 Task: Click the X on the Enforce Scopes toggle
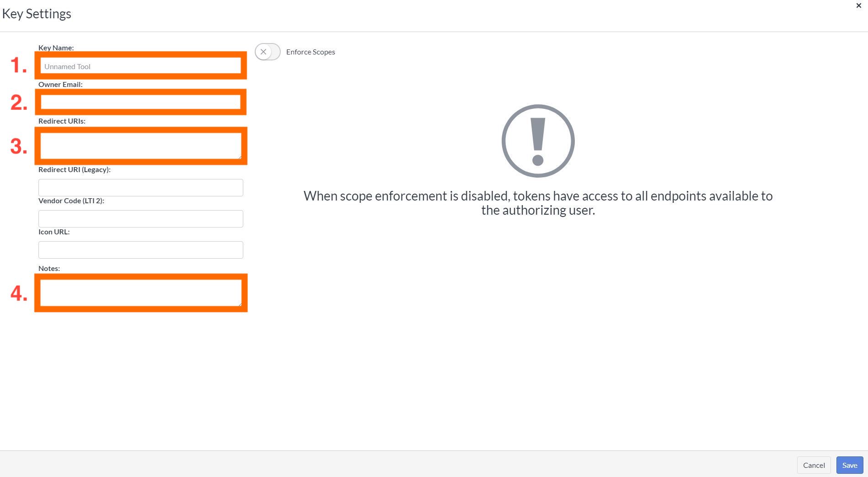tap(264, 52)
